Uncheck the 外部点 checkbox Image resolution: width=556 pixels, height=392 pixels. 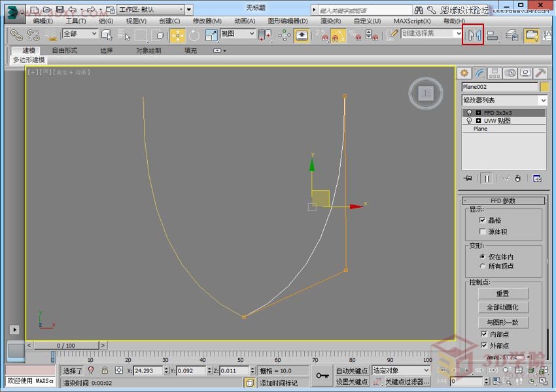point(483,345)
